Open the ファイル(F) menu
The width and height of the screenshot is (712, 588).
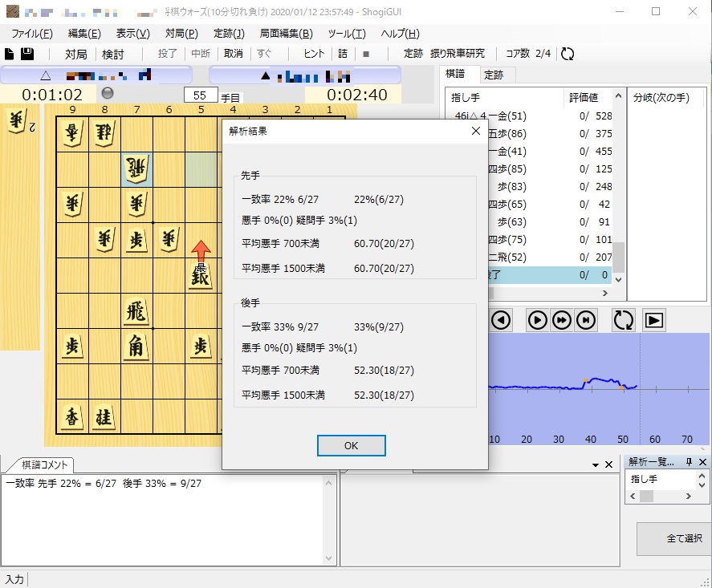(x=32, y=34)
